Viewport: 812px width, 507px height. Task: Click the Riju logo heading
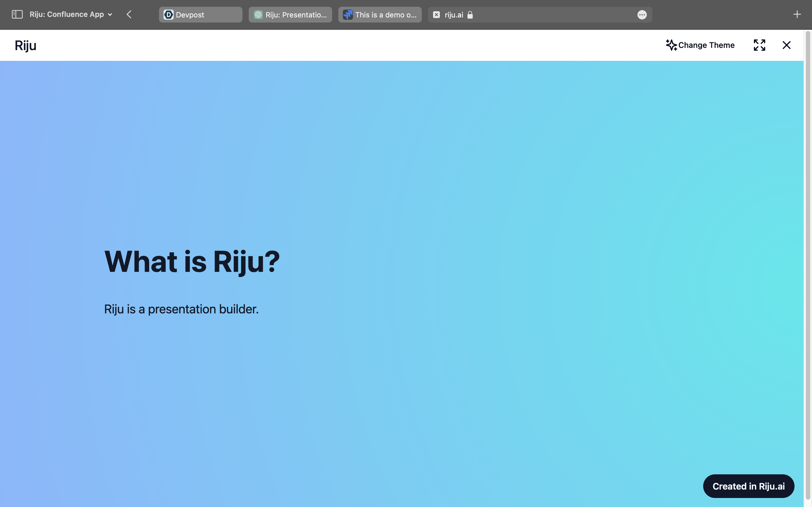tap(25, 45)
